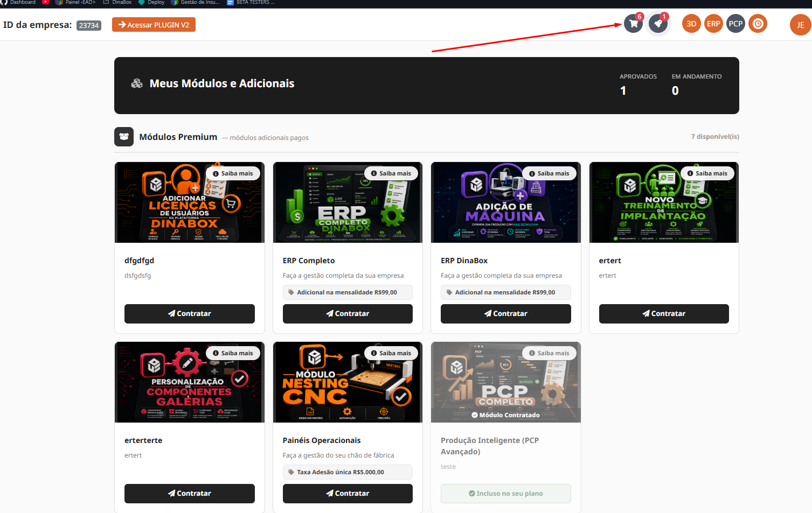Click the ERP DinaBox R$99,00 price tag
This screenshot has width=812, height=513.
(x=506, y=292)
